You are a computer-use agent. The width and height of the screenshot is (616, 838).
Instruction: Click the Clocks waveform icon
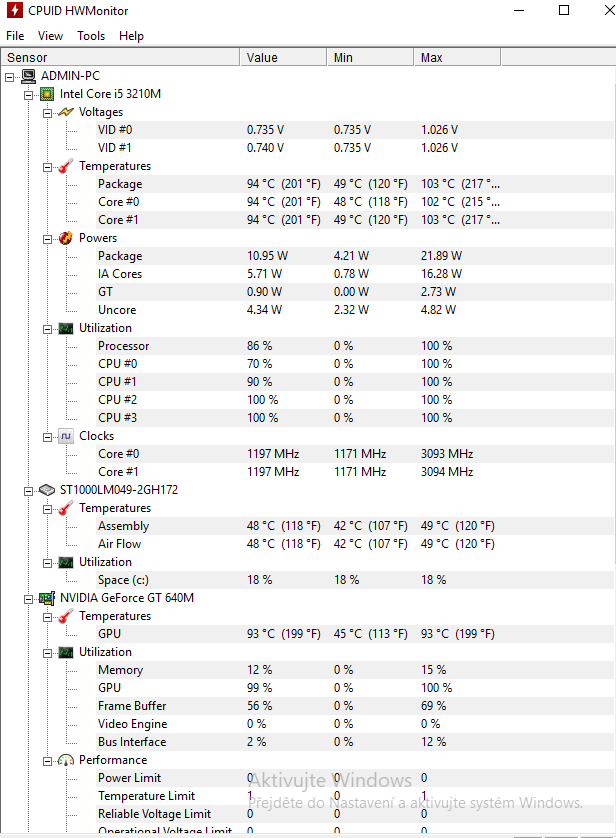(x=66, y=436)
